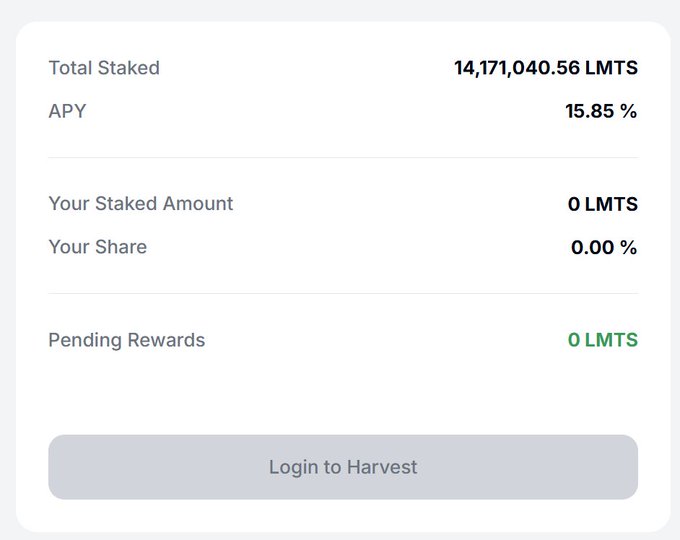Click the 15.85 % APY value
Image resolution: width=680 pixels, height=540 pixels.
pos(601,111)
